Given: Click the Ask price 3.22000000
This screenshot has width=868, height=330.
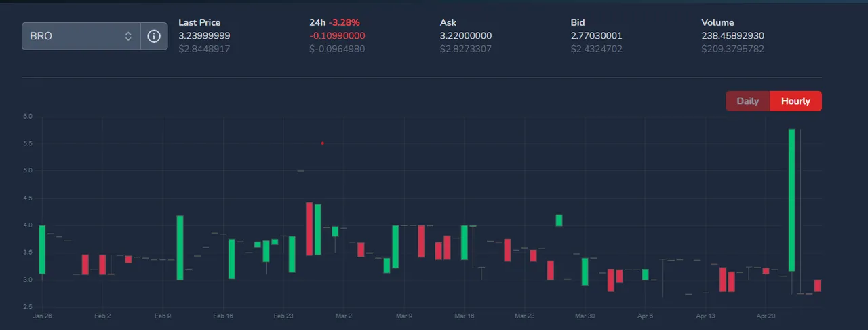Looking at the screenshot, I should point(466,35).
